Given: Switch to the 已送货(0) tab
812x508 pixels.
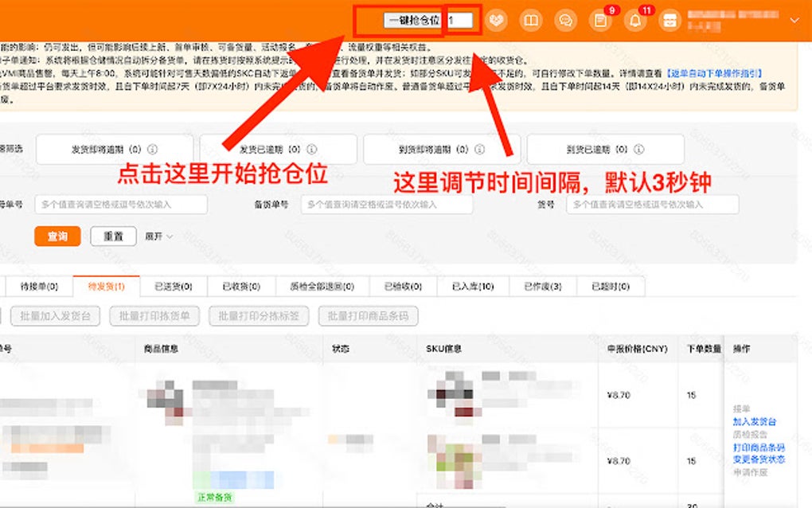Looking at the screenshot, I should [174, 287].
